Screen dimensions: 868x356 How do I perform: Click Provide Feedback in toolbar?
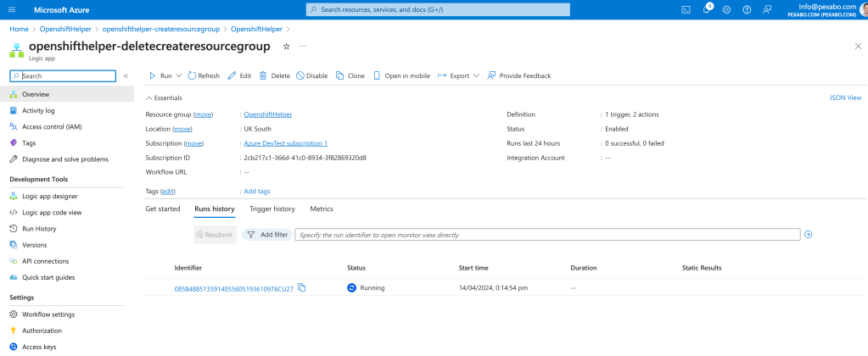[519, 75]
